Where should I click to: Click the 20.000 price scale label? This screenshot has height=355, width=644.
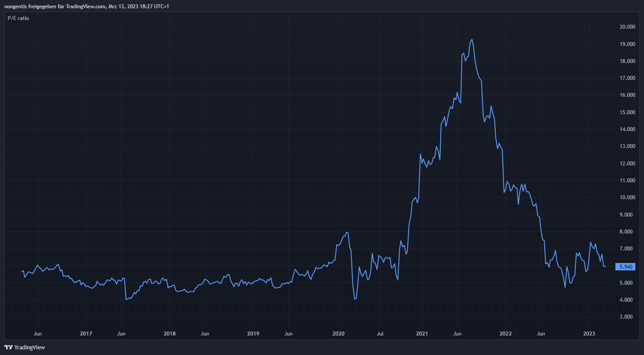point(627,27)
